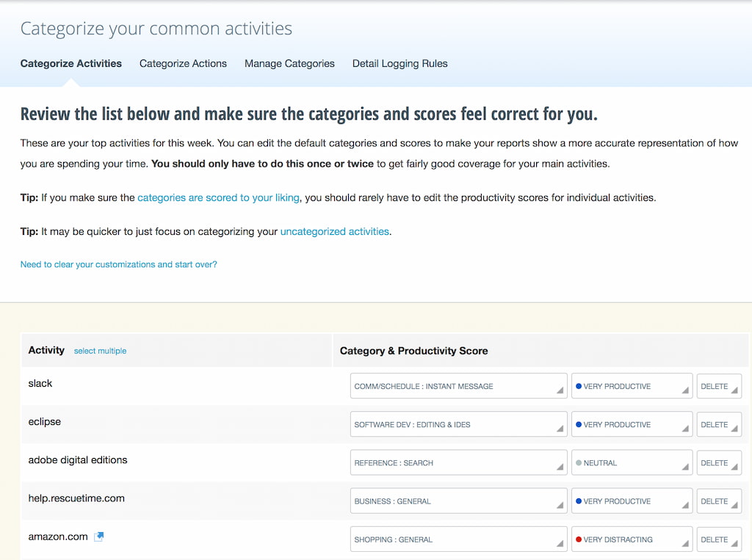Click 'categories are scored to your liking' link

[218, 197]
